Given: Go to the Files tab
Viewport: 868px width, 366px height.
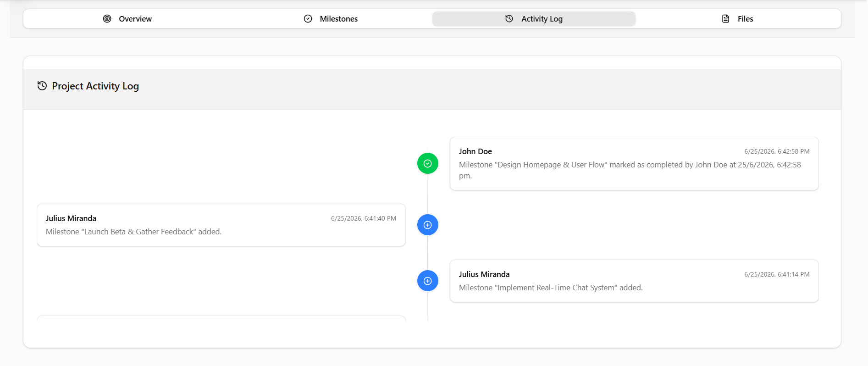Looking at the screenshot, I should point(737,19).
